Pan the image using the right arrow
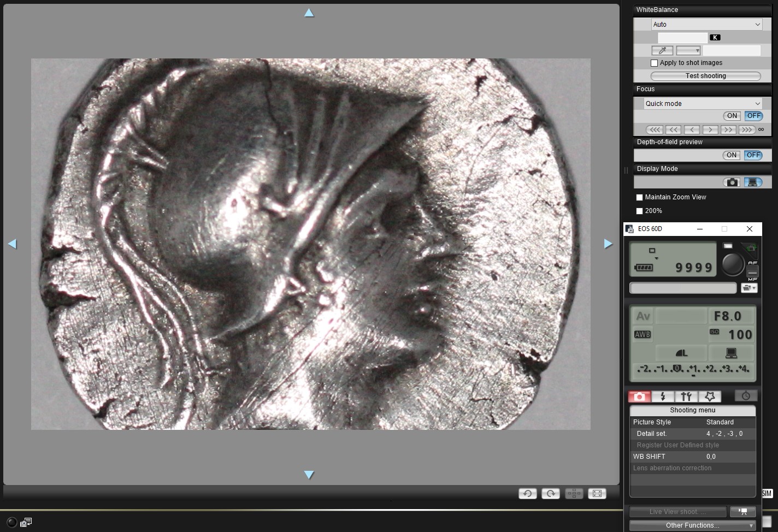Screen dimensions: 778x532 (608, 244)
